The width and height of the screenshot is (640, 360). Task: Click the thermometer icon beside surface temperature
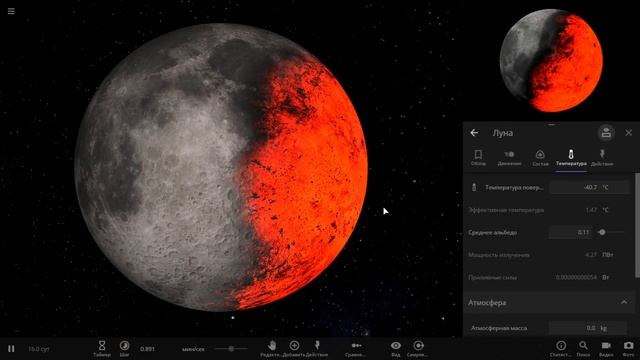[x=474, y=187]
